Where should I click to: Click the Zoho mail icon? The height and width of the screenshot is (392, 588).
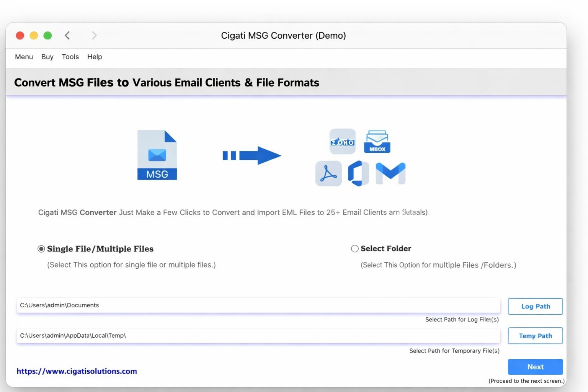[x=342, y=141]
